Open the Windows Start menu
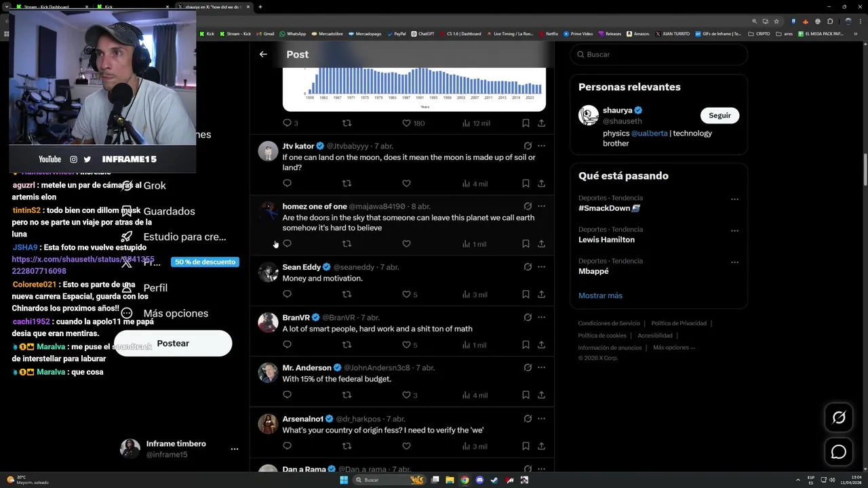The height and width of the screenshot is (488, 868). (344, 480)
